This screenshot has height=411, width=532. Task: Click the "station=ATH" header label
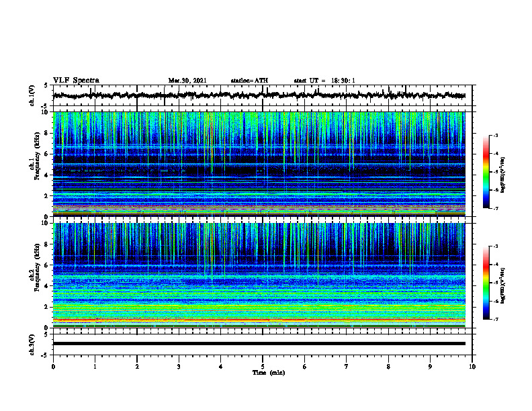point(249,81)
